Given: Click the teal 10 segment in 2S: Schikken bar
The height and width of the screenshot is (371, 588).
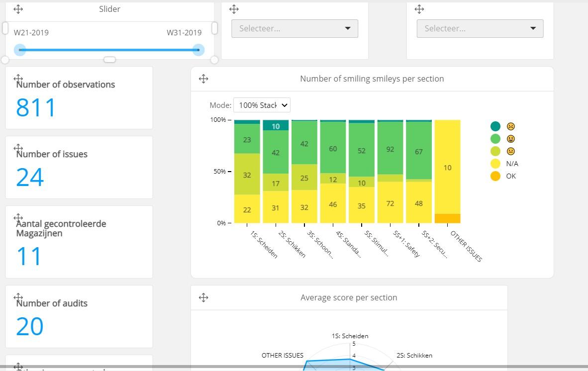Looking at the screenshot, I should tap(276, 125).
